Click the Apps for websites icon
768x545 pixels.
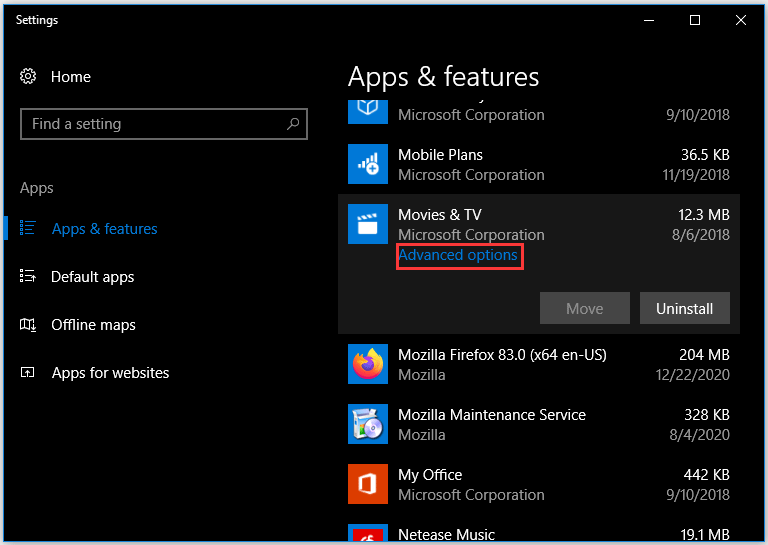pyautogui.click(x=27, y=373)
